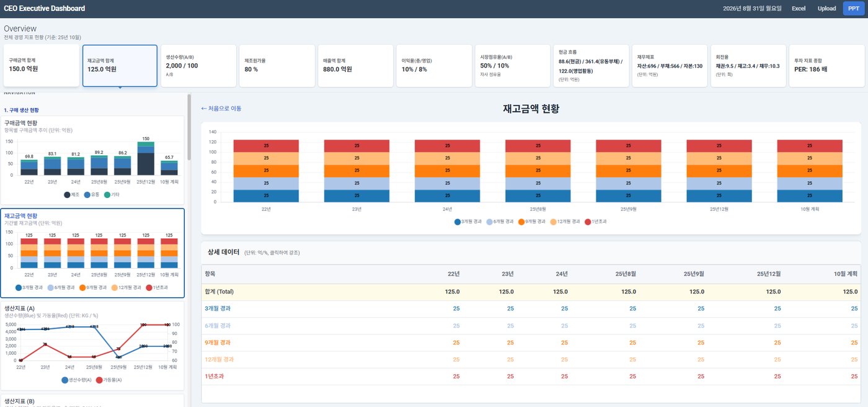This screenshot has width=868, height=407.
Task: Click the 재고금액 현황 main chart title
Action: pyautogui.click(x=531, y=109)
